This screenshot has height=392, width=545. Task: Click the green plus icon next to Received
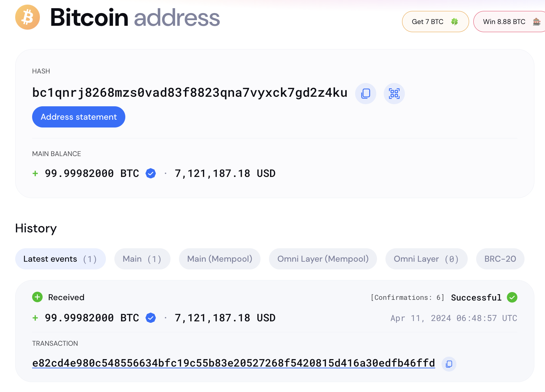point(37,297)
